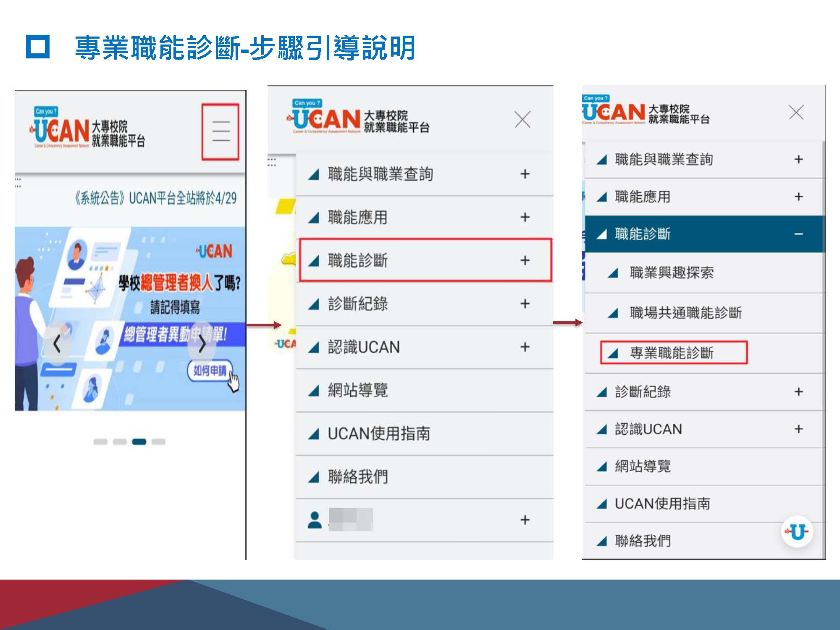Collapse 職能診斷 with the minus icon

point(798,234)
